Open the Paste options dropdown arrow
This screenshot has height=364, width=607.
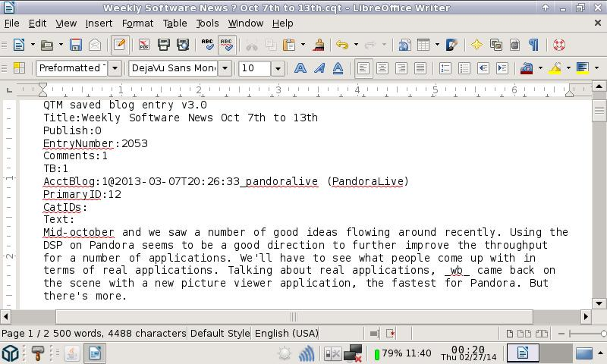303,45
